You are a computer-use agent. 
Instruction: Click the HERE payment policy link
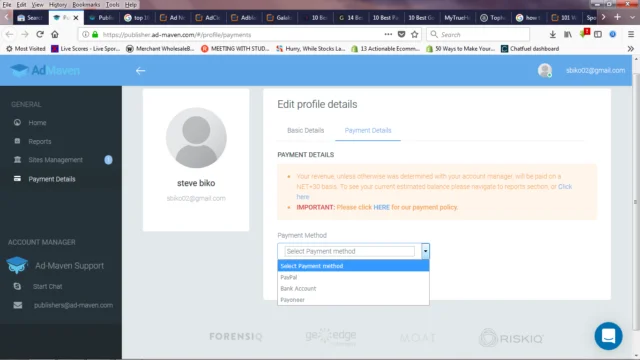pyautogui.click(x=381, y=207)
